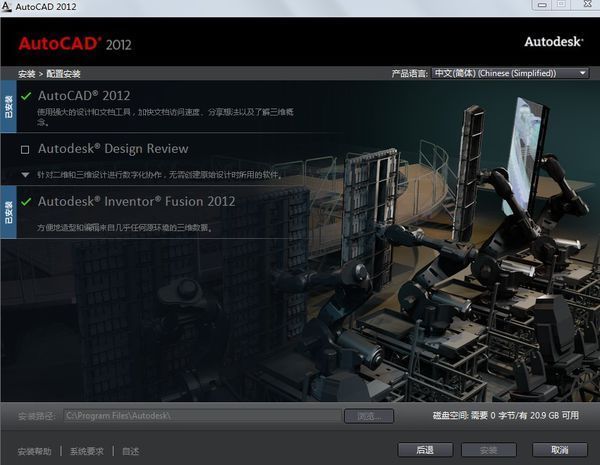
Task: Click the Inventor Fusion description text
Action: click(125, 228)
